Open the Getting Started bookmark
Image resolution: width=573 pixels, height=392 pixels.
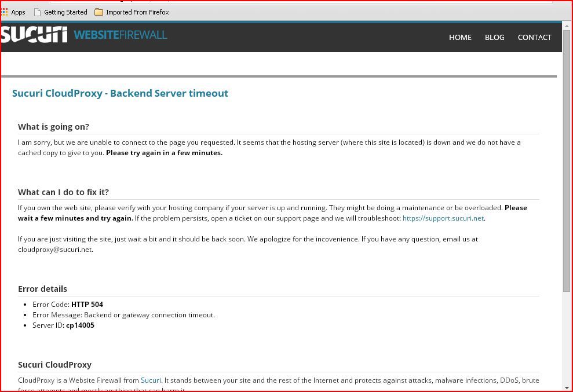tap(61, 12)
